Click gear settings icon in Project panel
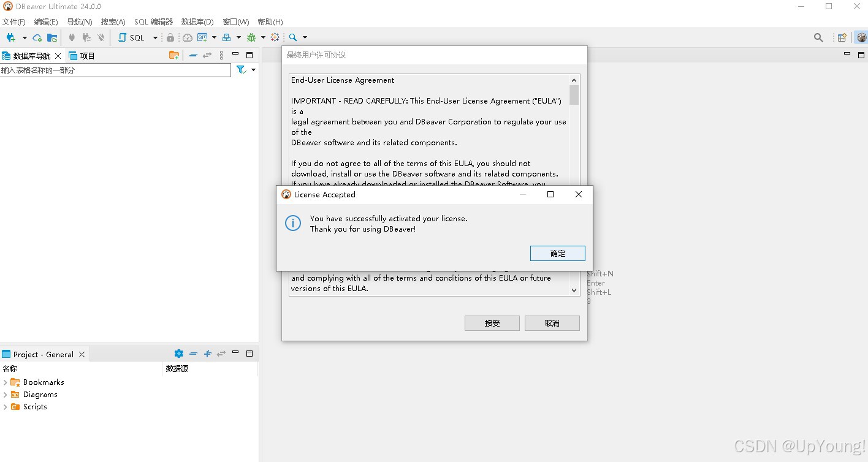This screenshot has height=462, width=868. tap(179, 354)
